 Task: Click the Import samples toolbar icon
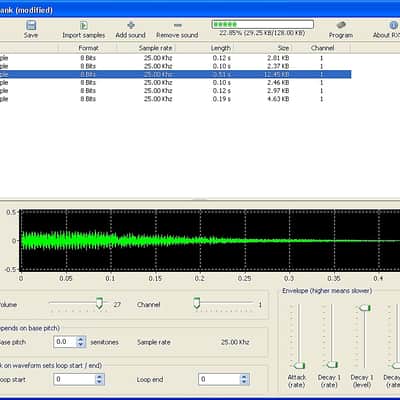[83, 25]
